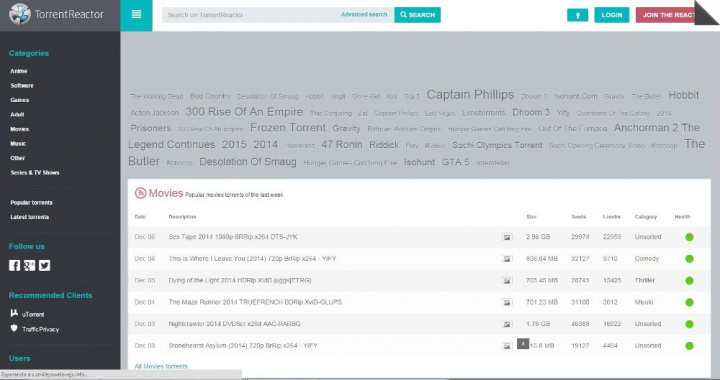Image resolution: width=720 pixels, height=380 pixels.
Task: Click the Frozen Torrent tag
Action: tap(288, 128)
